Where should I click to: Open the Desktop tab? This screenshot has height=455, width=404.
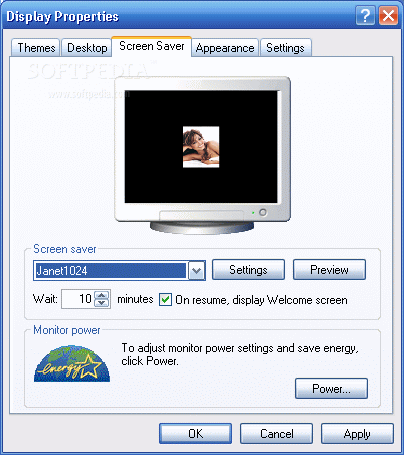[87, 48]
